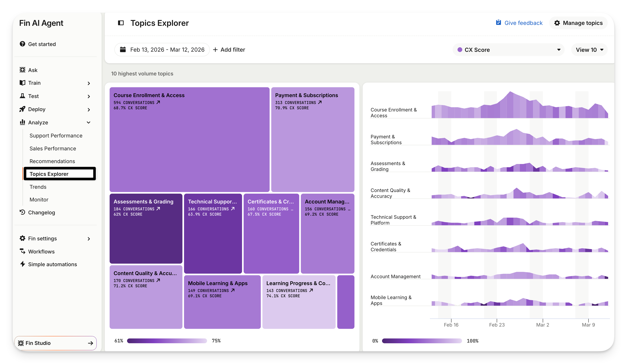This screenshot has height=364, width=627.
Task: Click the Fin settings gear icon
Action: pos(22,238)
